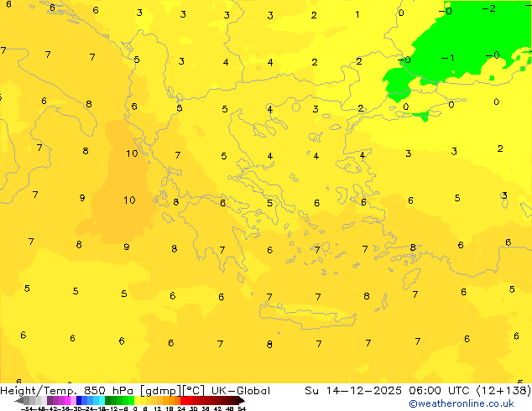Click the forecast offset '(12+138)' text
The width and height of the screenshot is (532, 411).
point(503,391)
